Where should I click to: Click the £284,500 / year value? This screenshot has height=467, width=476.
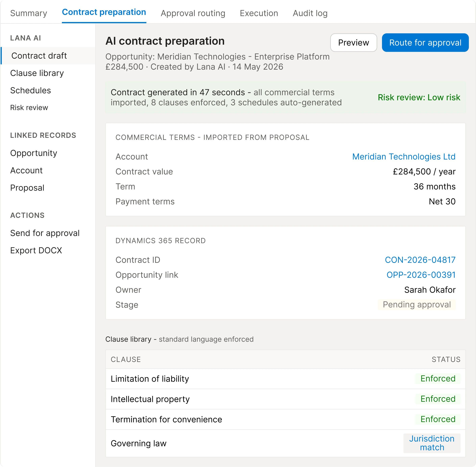[424, 172]
